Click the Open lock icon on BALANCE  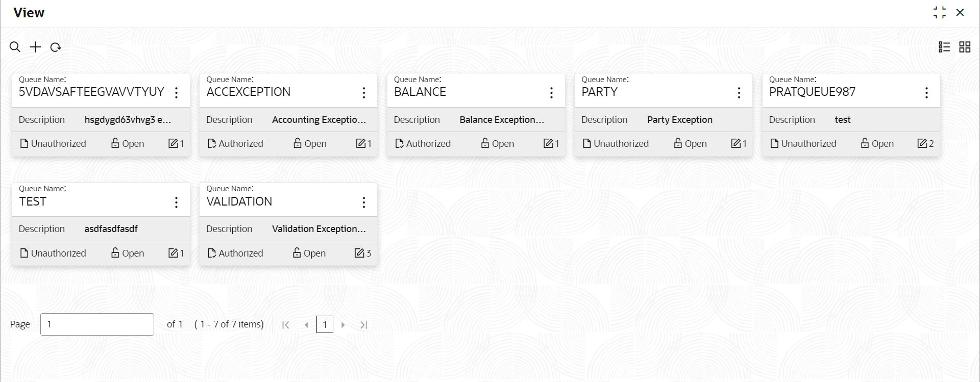point(485,143)
